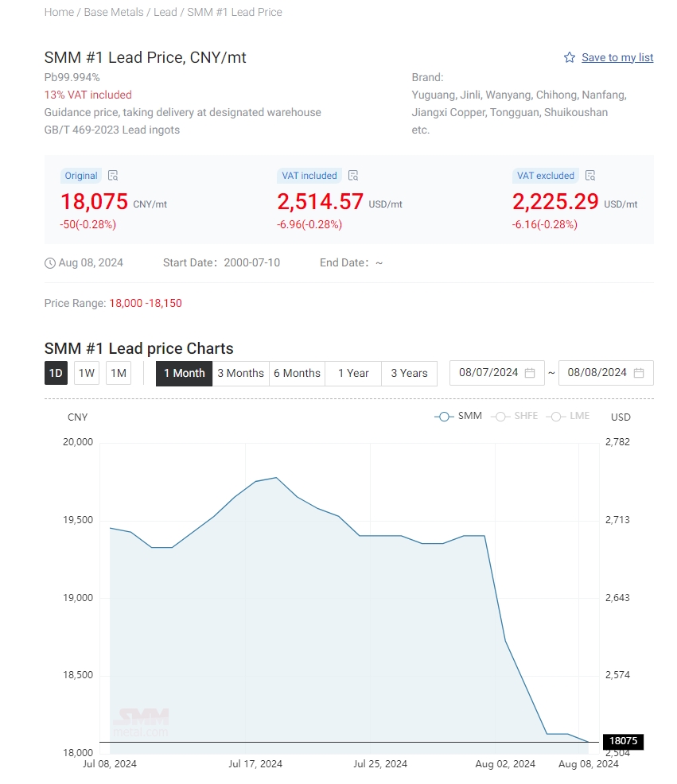The image size is (677, 784).
Task: Click the Jul 08, 2024 axis label
Action: tap(110, 764)
